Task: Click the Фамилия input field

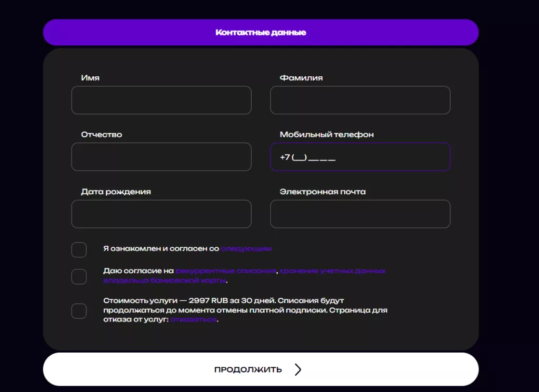Action: tap(360, 100)
